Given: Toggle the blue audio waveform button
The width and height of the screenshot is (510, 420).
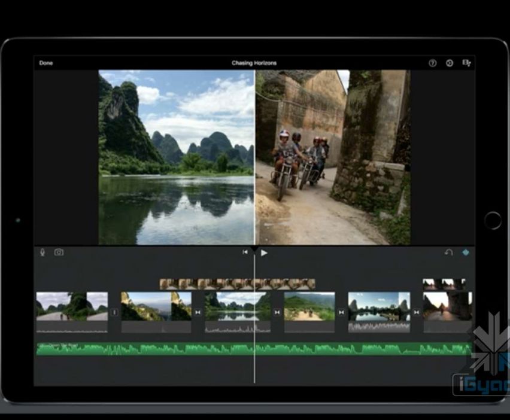Looking at the screenshot, I should click(x=465, y=252).
